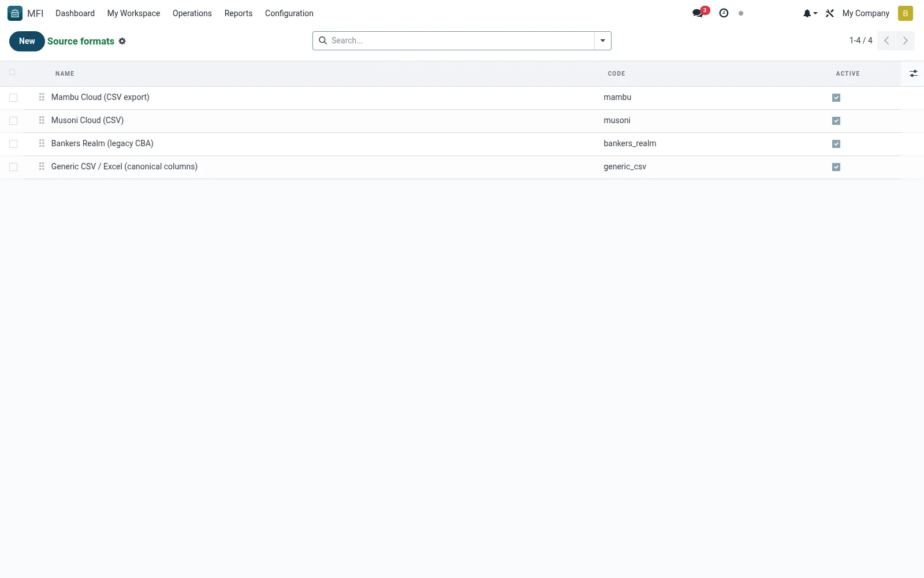Click the 1-4 / 4 pager counter
This screenshot has height=578, width=924.
[860, 40]
